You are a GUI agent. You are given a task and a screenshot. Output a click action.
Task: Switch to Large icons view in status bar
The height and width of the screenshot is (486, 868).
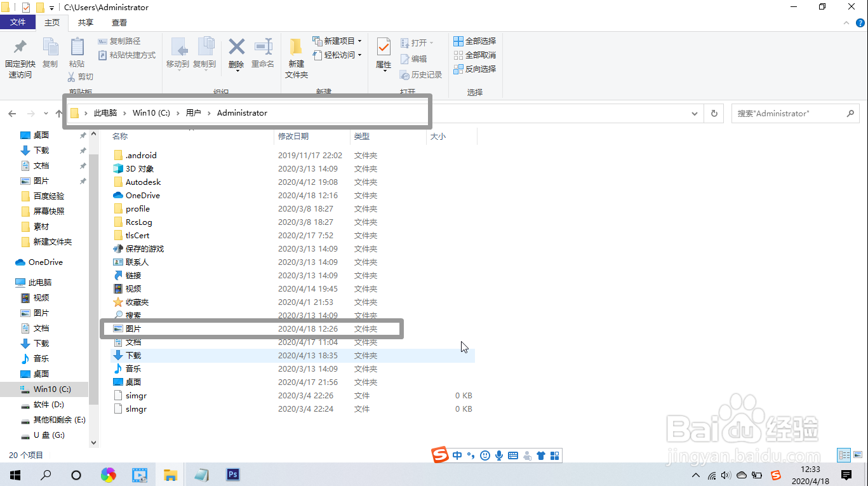click(858, 455)
